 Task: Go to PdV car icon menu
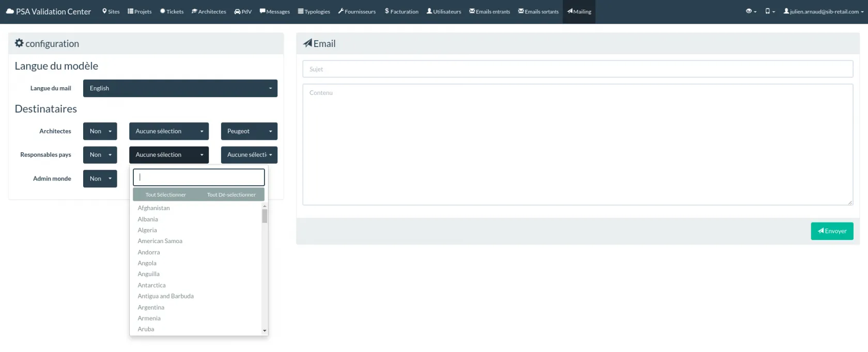tap(242, 11)
